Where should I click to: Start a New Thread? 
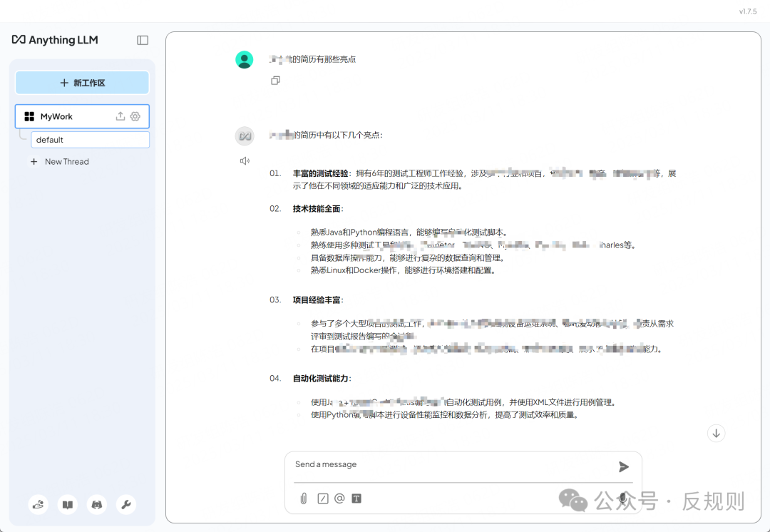(x=60, y=161)
